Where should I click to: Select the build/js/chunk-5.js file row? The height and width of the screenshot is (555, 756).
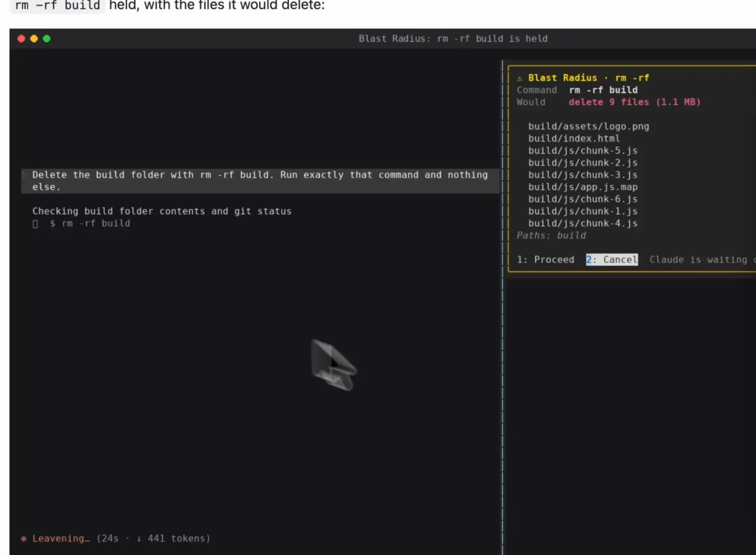583,151
